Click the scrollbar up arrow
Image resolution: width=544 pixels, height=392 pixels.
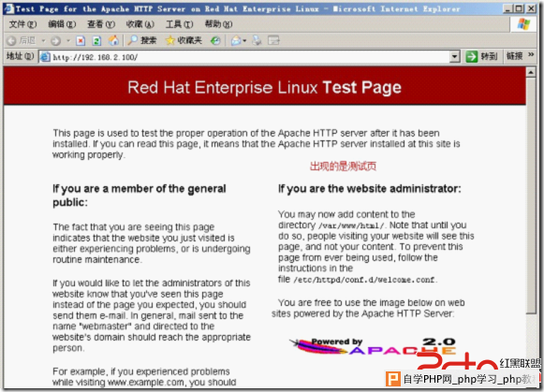point(531,72)
